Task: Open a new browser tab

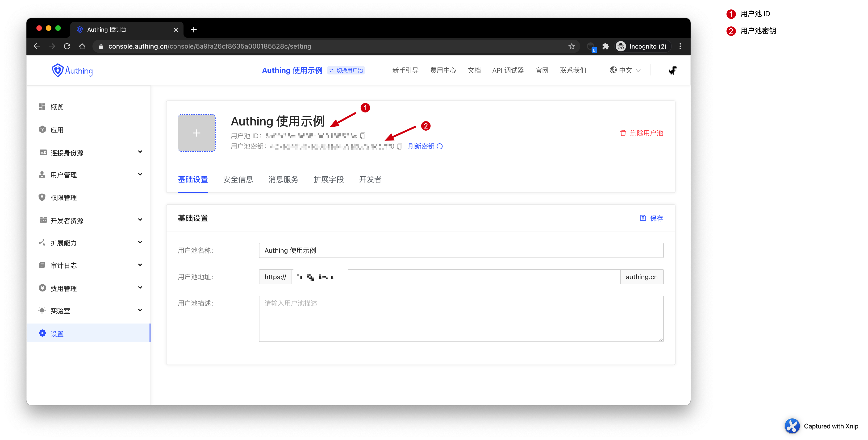Action: click(194, 30)
